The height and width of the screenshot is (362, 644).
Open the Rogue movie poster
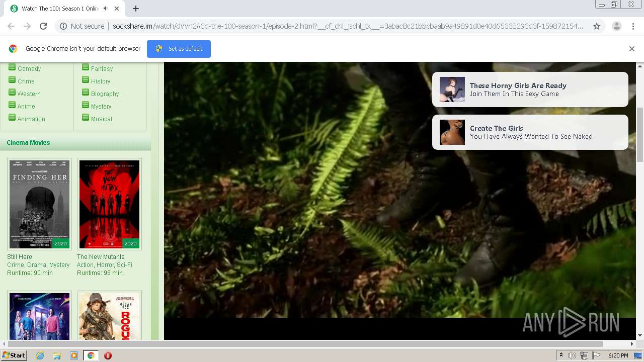point(109,316)
